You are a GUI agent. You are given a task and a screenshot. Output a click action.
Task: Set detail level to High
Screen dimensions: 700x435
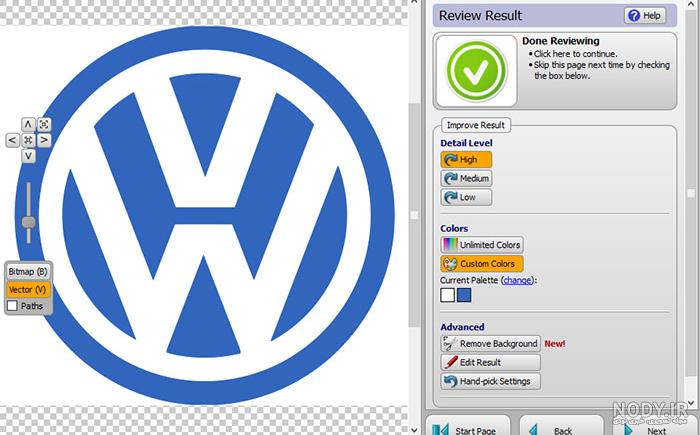(466, 159)
